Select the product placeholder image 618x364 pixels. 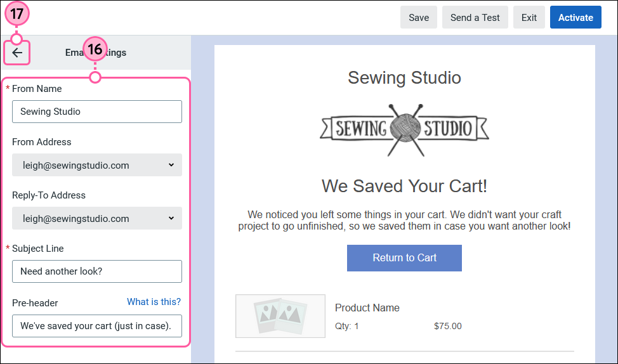(280, 316)
